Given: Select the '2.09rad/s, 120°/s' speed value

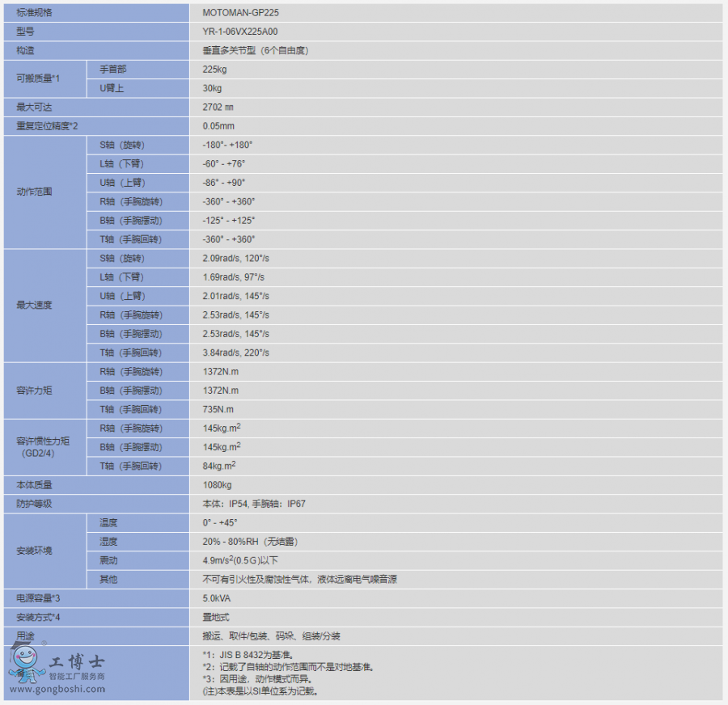Looking at the screenshot, I should [236, 259].
